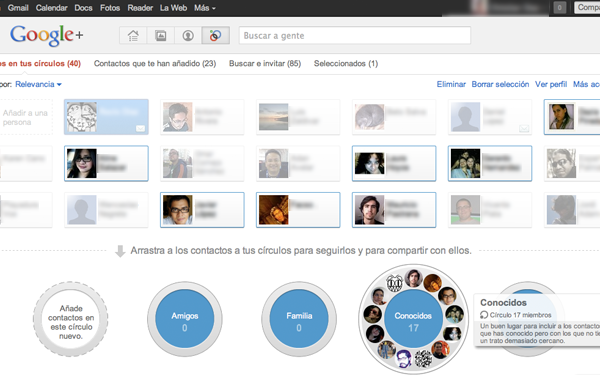The image size is (600, 375).
Task: Click 'Añadir a una persona' placeholder card
Action: click(x=26, y=117)
